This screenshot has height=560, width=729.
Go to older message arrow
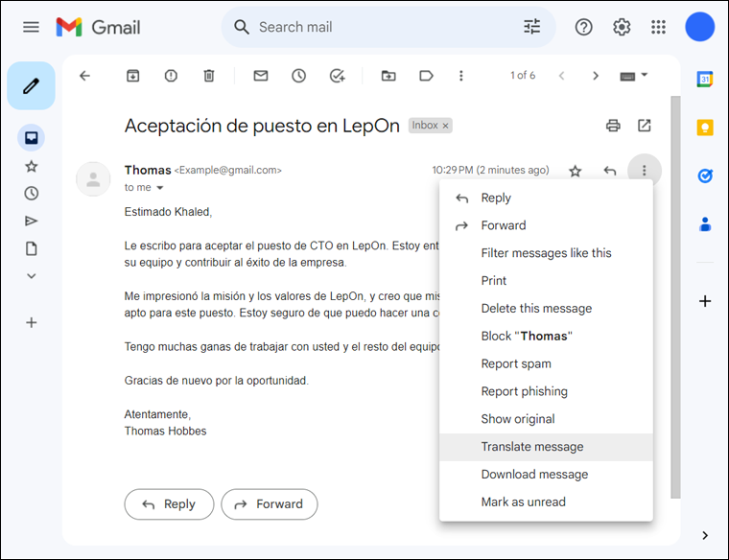click(596, 76)
